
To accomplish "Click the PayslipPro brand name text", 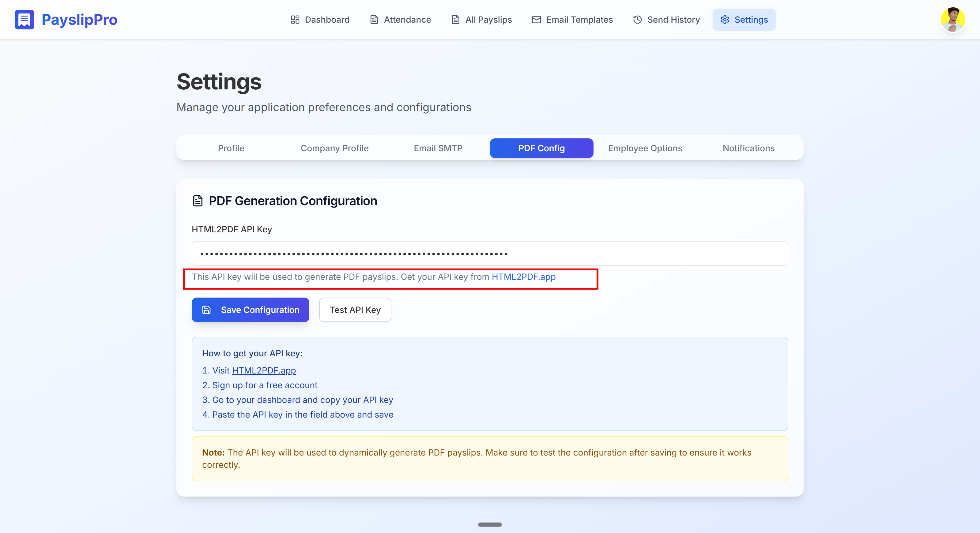I will coord(79,20).
